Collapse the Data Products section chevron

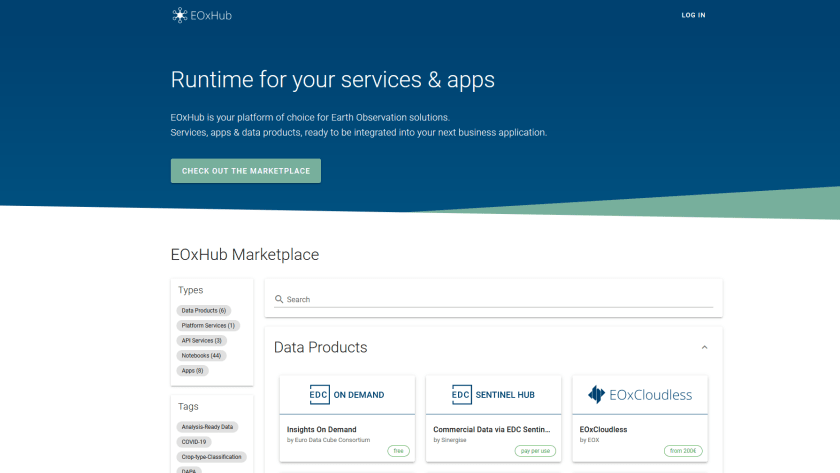tap(704, 348)
